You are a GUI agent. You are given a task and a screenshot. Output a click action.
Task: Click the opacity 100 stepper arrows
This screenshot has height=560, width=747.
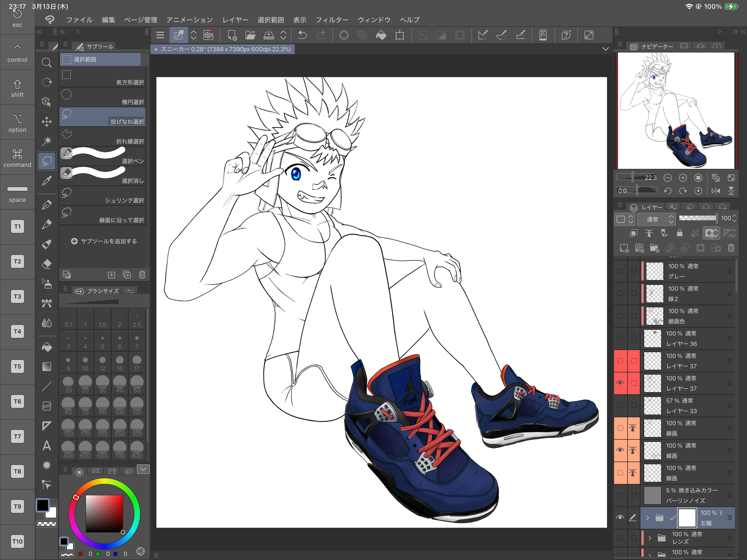tap(734, 218)
